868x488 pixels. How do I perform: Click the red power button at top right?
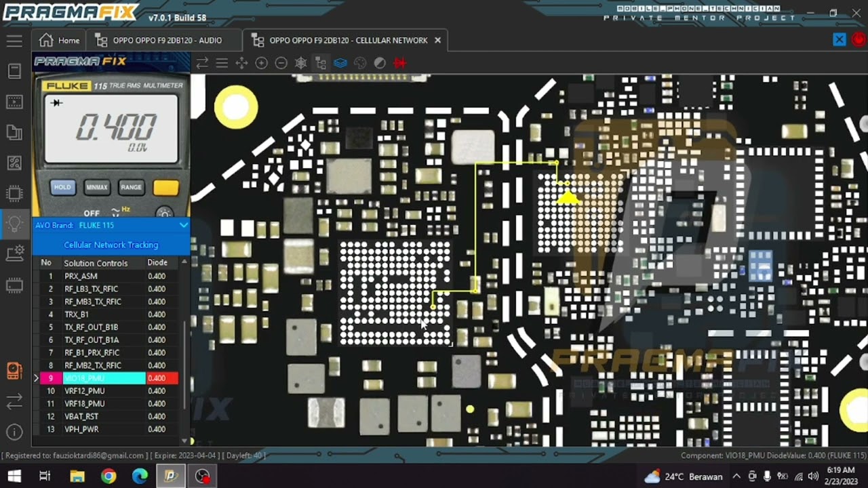pos(859,39)
